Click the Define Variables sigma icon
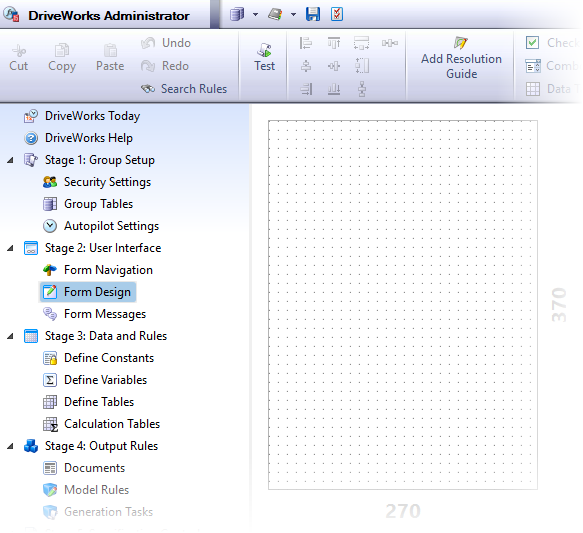 pos(50,379)
